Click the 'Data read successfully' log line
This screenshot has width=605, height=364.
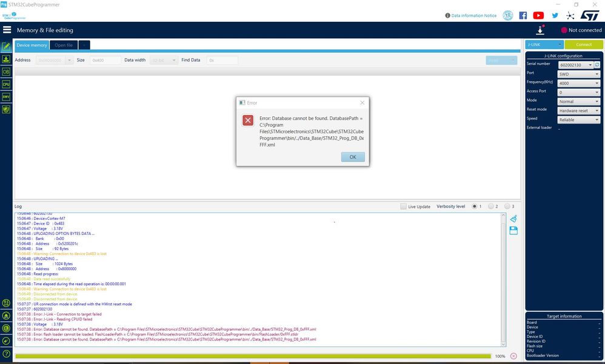point(44,279)
